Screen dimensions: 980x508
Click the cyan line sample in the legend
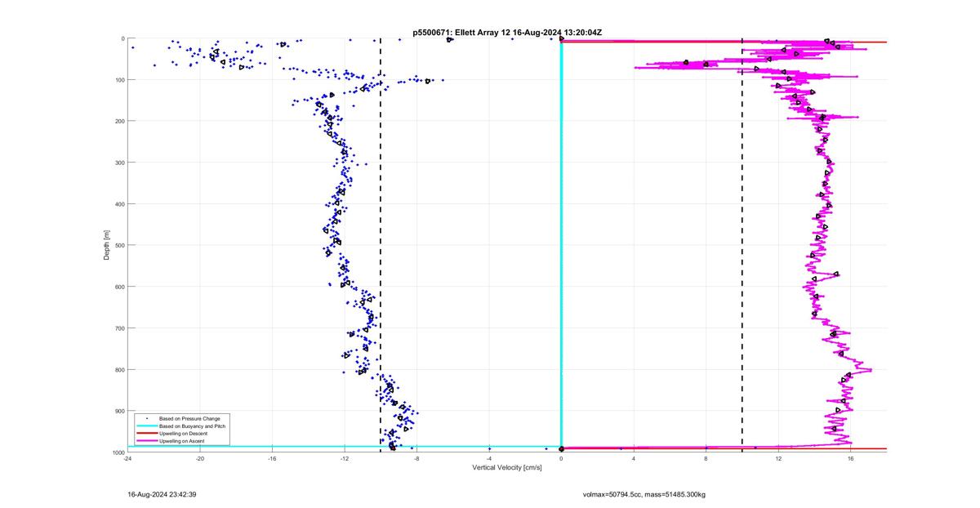pos(146,426)
